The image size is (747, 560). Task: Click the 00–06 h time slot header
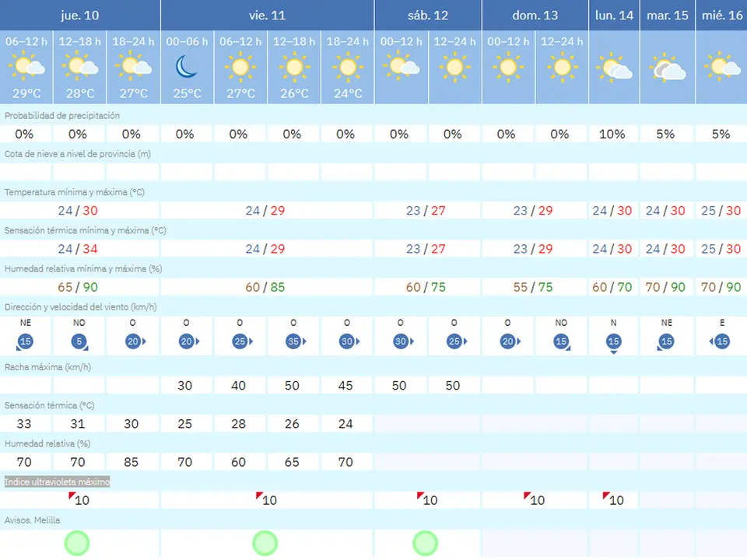click(187, 42)
